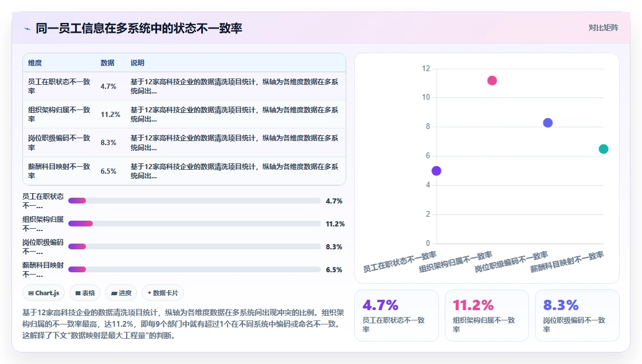
Task: Click the 数据 column header
Action: pos(107,62)
